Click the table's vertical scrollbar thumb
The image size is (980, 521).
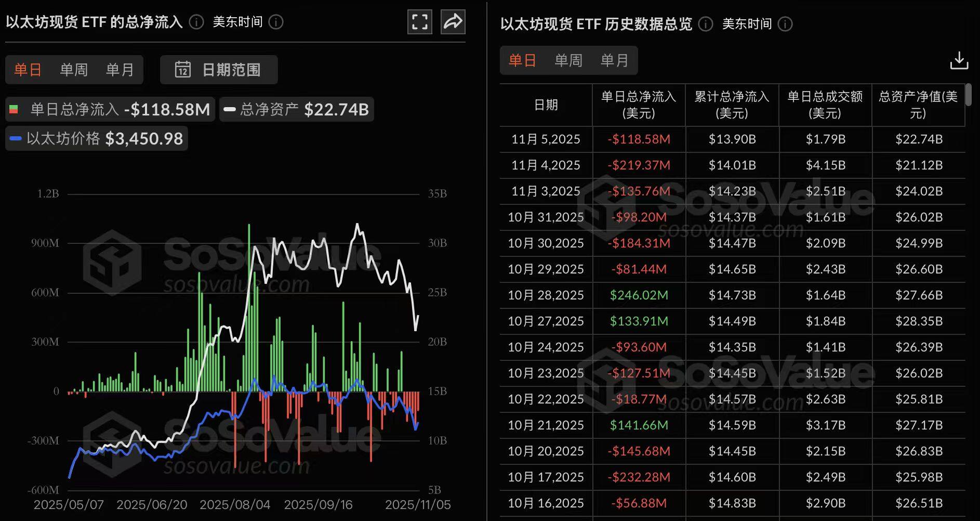(x=968, y=95)
